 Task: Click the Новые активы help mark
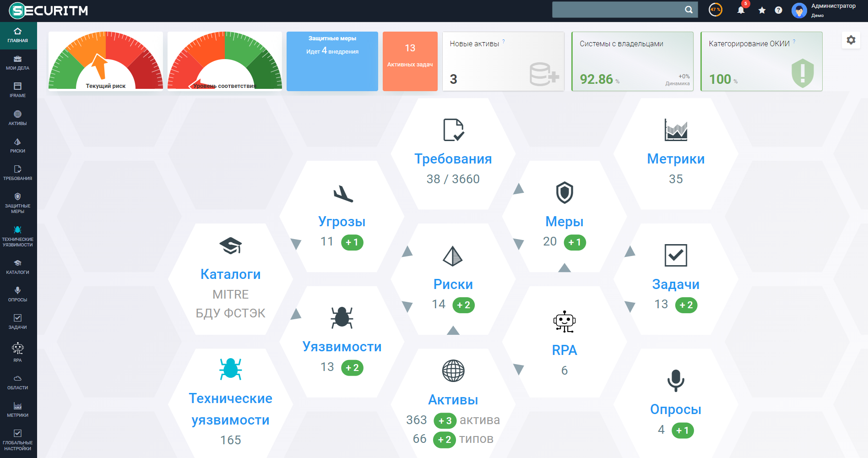[504, 41]
